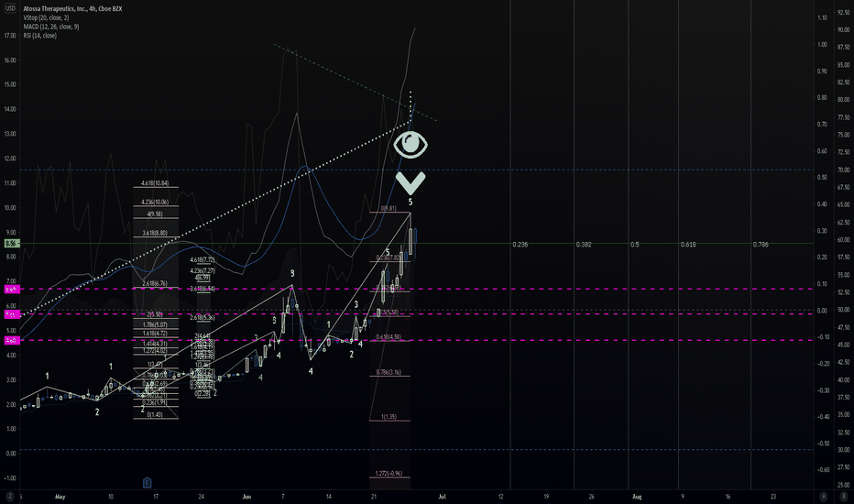
Task: Click the May label on the time axis
Action: [60, 497]
